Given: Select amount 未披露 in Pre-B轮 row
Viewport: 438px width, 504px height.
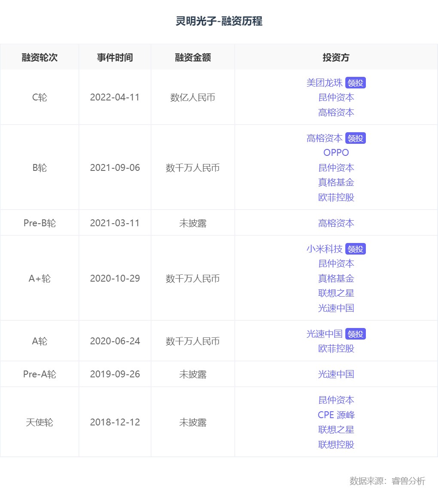Looking at the screenshot, I should 193,223.
